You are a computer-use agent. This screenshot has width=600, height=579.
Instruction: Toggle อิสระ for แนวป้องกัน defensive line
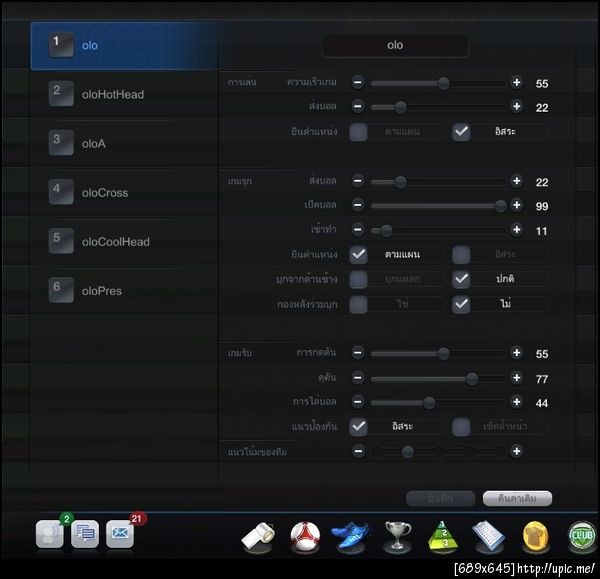coord(359,427)
